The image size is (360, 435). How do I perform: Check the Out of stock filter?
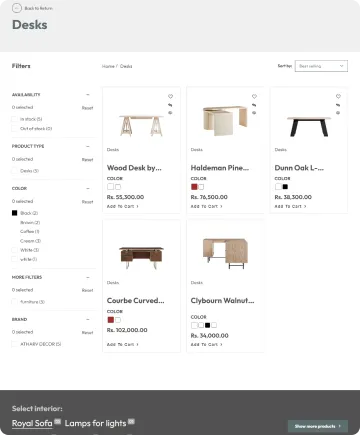click(x=14, y=128)
